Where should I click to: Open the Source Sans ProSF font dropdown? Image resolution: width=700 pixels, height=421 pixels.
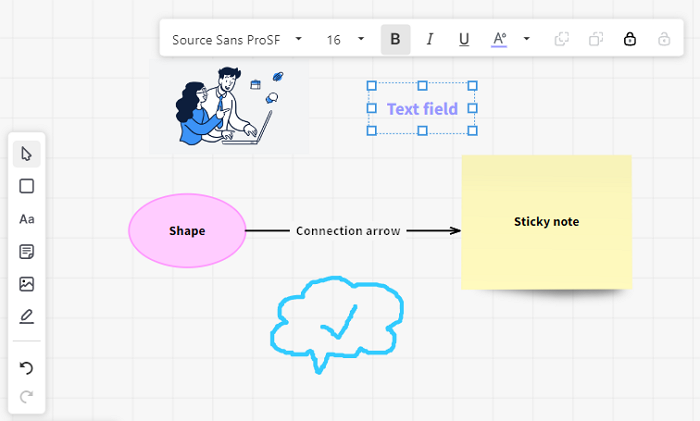pos(299,39)
